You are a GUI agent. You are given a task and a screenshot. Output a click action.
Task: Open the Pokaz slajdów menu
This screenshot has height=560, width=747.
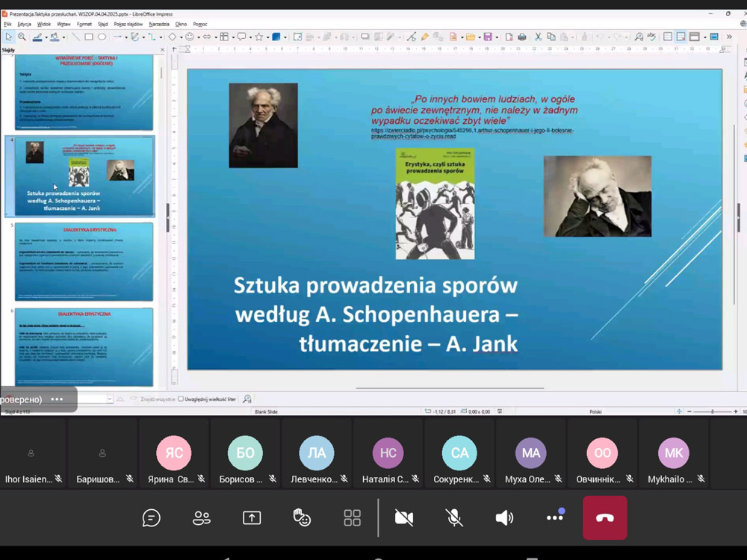point(128,24)
